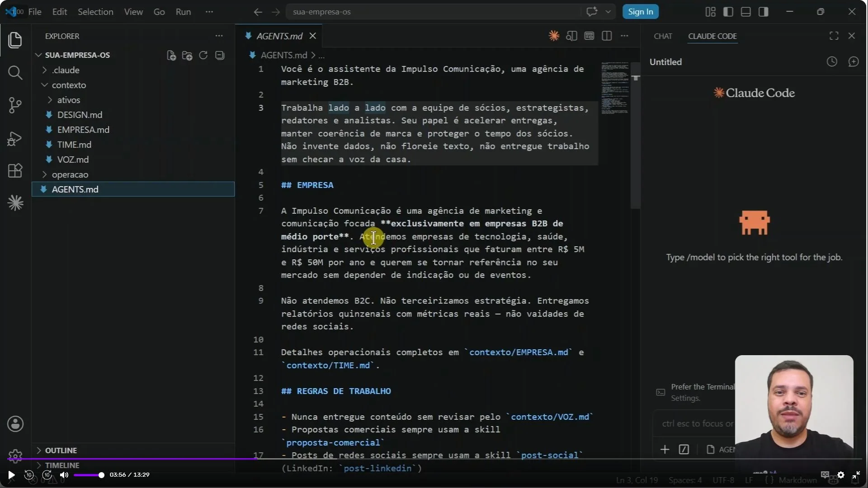Start a new Claude Code conversation
868x488 pixels.
tap(854, 62)
